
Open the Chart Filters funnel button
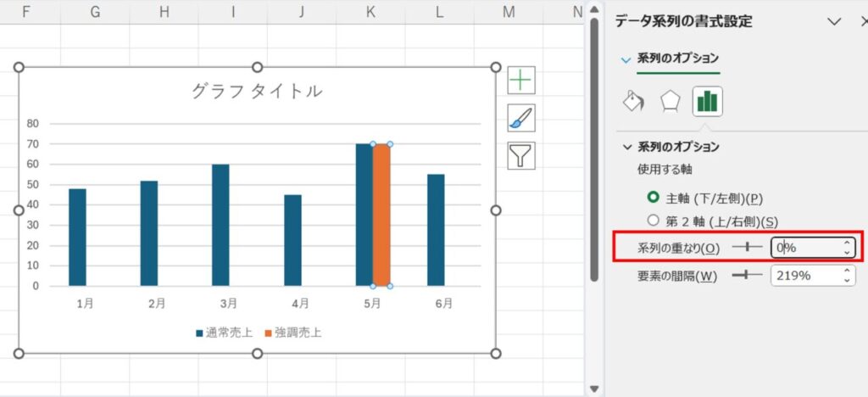[x=521, y=155]
